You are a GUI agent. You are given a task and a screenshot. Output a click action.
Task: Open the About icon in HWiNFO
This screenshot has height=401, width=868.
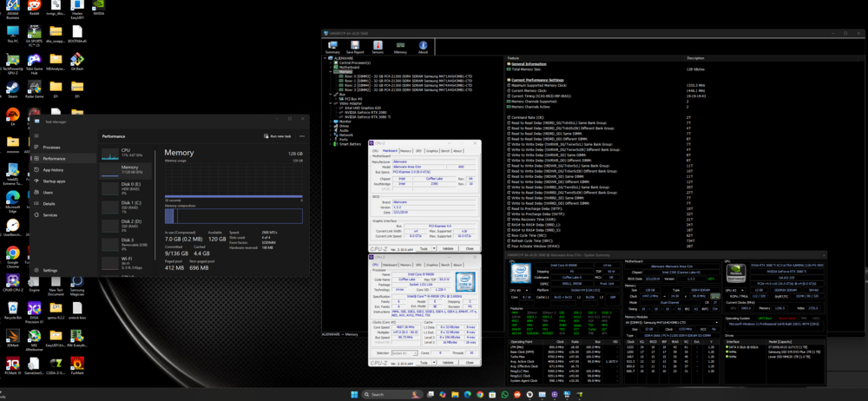pyautogui.click(x=423, y=47)
